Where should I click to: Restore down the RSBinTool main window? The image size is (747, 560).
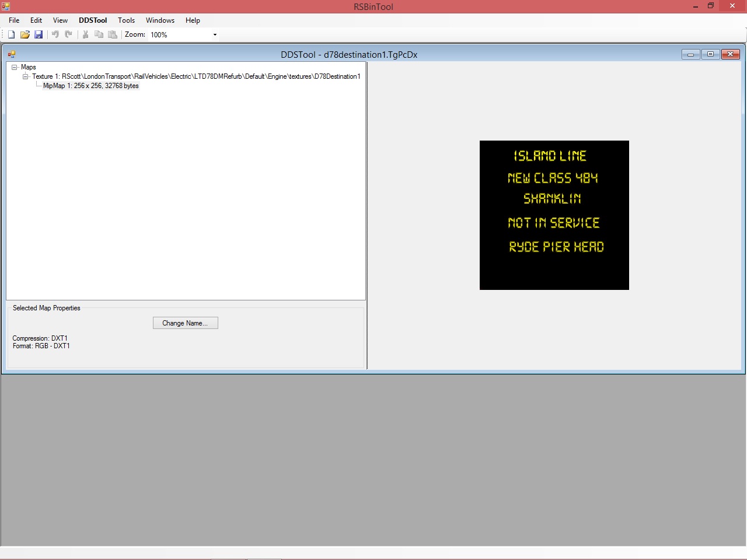pos(711,6)
